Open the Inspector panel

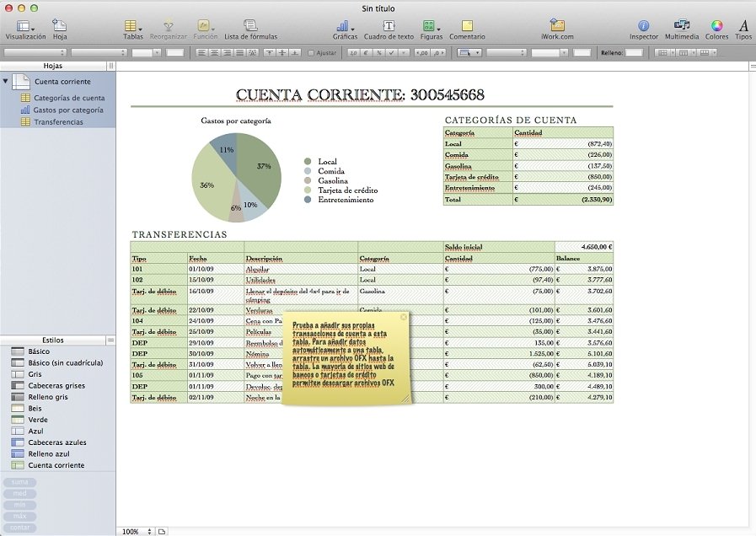tap(643, 29)
